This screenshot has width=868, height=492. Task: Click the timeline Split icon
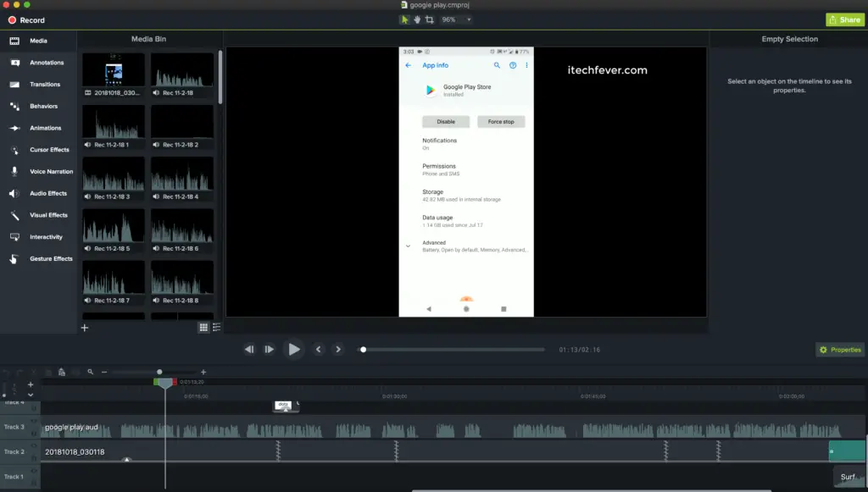point(75,372)
